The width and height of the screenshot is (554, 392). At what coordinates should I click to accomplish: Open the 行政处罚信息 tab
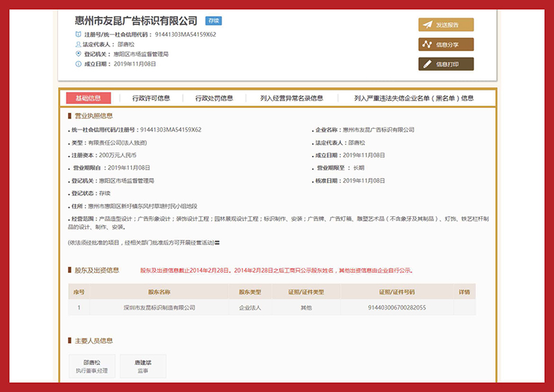pyautogui.click(x=214, y=98)
